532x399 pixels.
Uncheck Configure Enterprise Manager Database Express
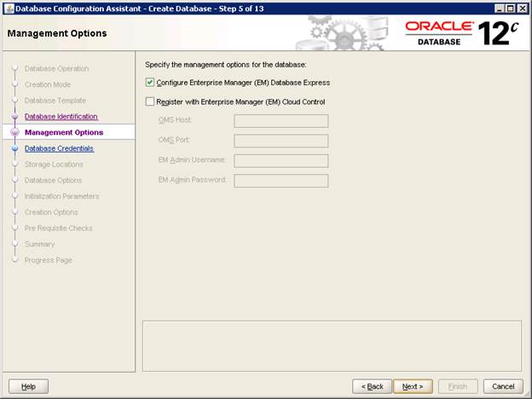(151, 83)
